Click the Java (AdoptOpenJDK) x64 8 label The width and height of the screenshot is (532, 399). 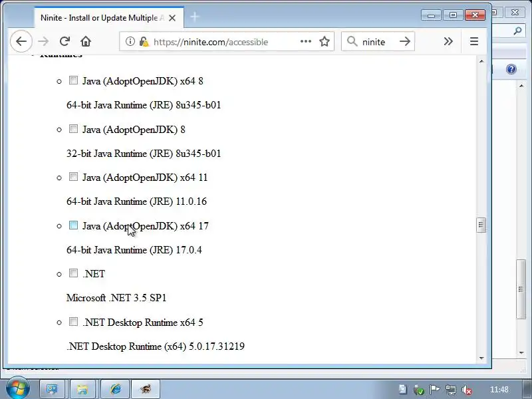143,81
